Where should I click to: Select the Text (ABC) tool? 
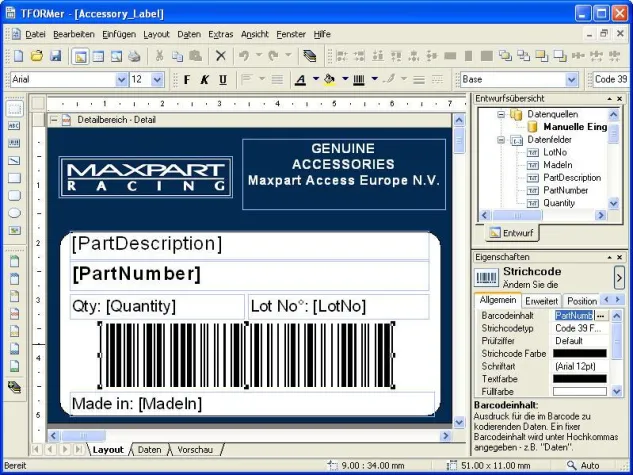[14, 127]
